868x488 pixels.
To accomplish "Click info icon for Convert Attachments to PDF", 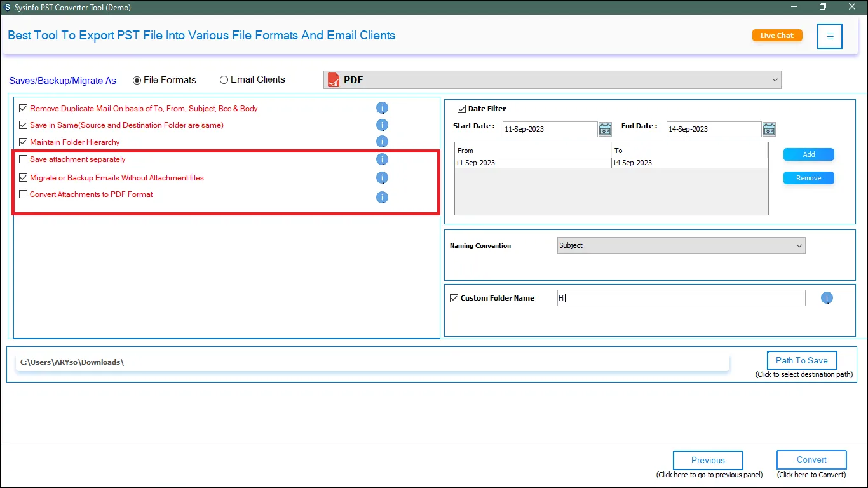I will point(382,197).
